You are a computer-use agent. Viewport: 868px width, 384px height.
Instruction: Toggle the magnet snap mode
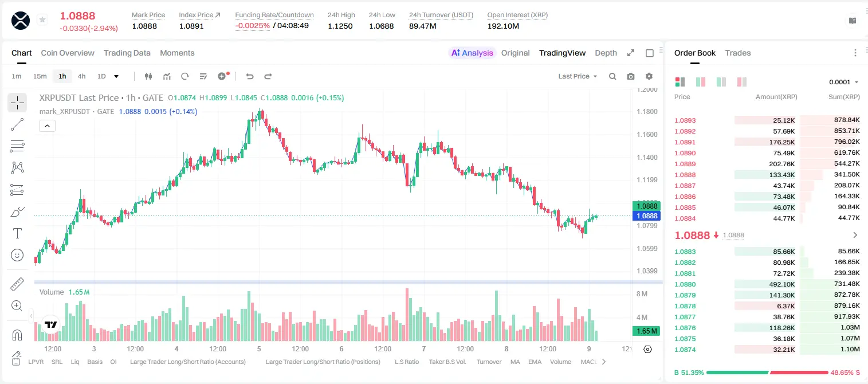point(17,335)
